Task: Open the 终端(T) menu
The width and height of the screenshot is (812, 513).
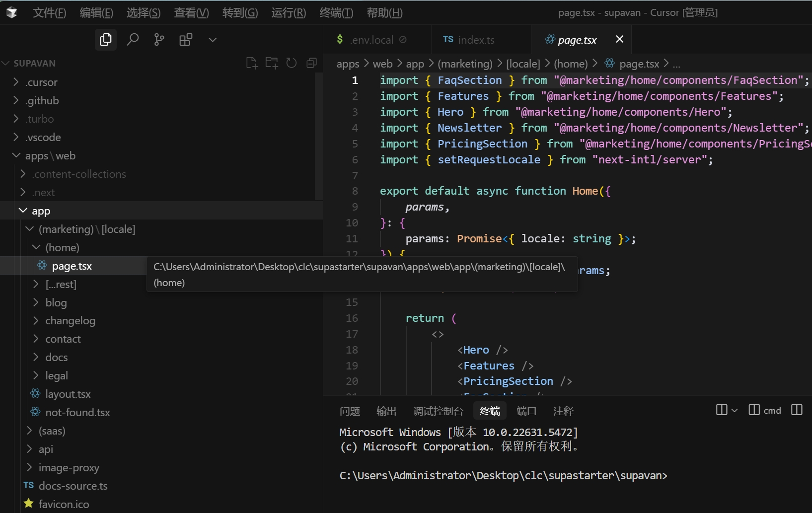Action: [x=336, y=13]
